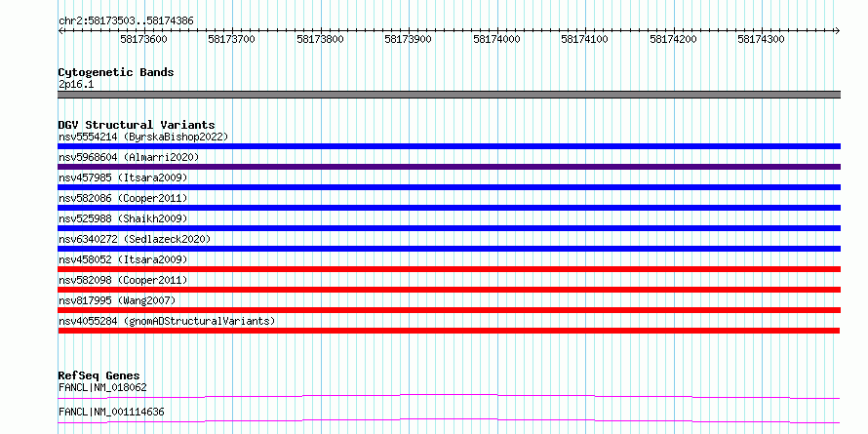
Task: Select the red nsv582098 variant bar
Action: coord(449,290)
